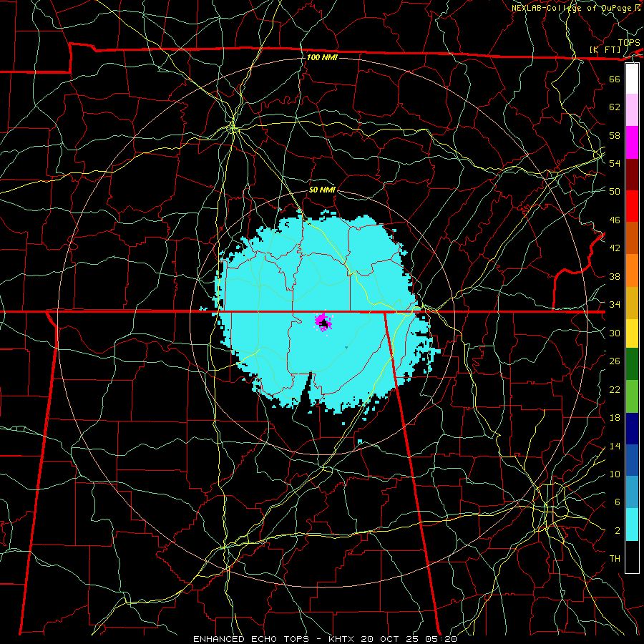Click the '58' legend value
644x644 pixels.
pyautogui.click(x=615, y=135)
